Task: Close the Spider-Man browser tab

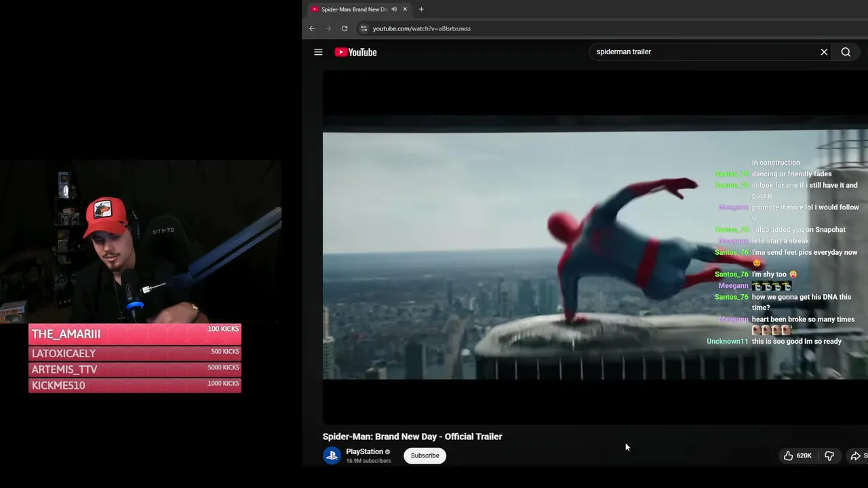Action: (x=405, y=9)
